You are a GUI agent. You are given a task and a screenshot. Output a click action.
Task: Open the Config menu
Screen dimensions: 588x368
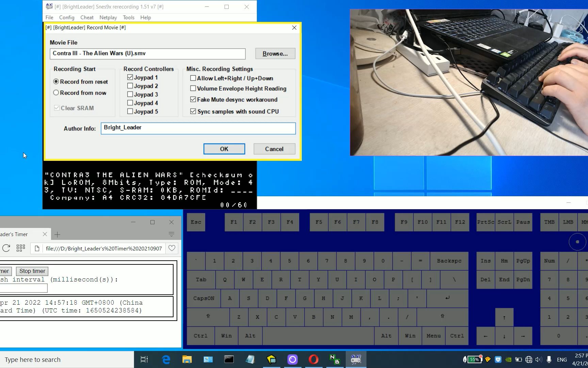(x=67, y=17)
